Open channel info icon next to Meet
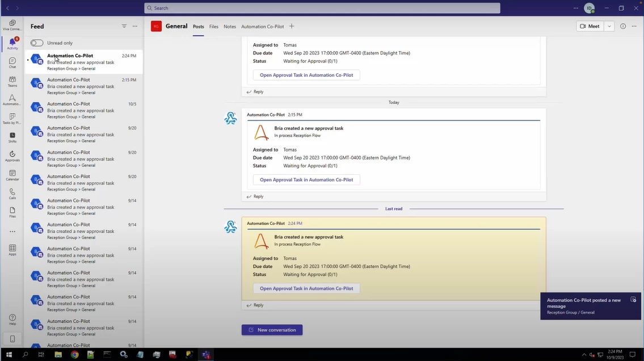644x361 pixels. (623, 26)
